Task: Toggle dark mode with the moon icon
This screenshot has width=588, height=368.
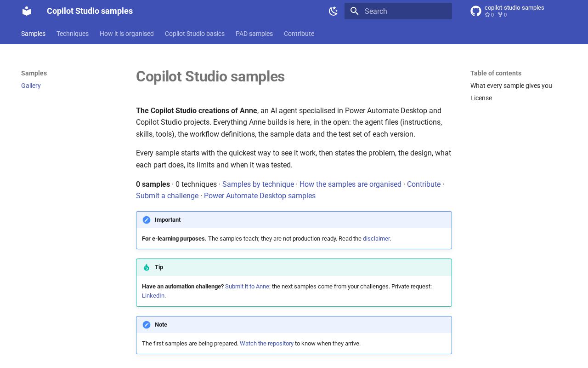Action: point(334,11)
